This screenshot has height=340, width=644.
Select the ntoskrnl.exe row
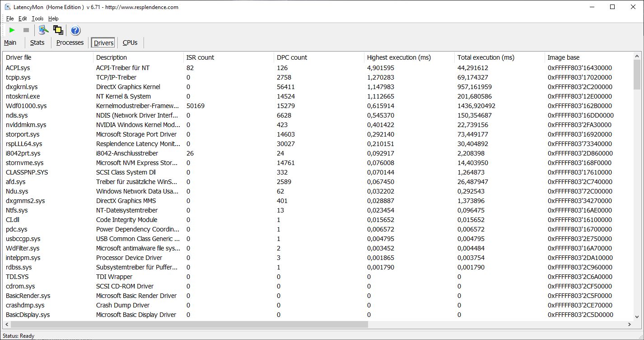(318, 96)
